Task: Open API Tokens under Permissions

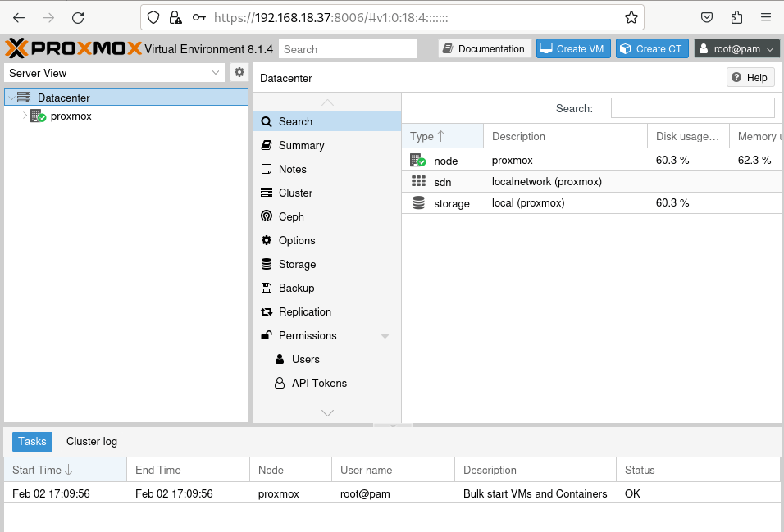Action: pyautogui.click(x=327, y=383)
